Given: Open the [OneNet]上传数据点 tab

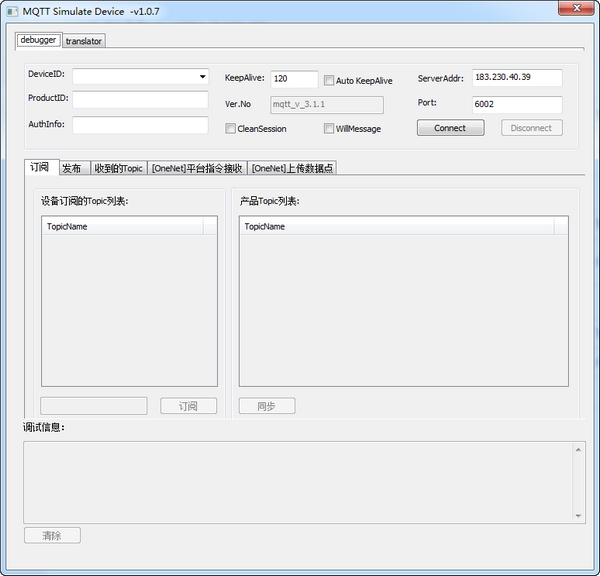Looking at the screenshot, I should 292,168.
